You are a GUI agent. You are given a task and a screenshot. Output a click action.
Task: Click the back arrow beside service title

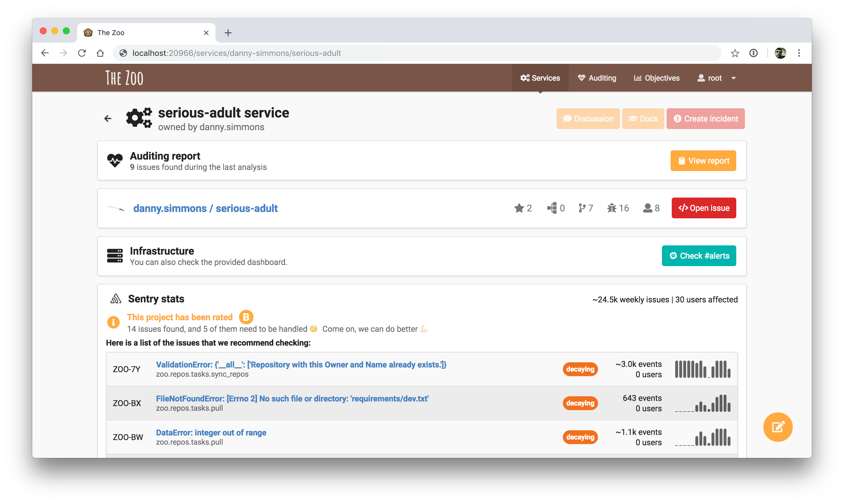click(x=108, y=119)
